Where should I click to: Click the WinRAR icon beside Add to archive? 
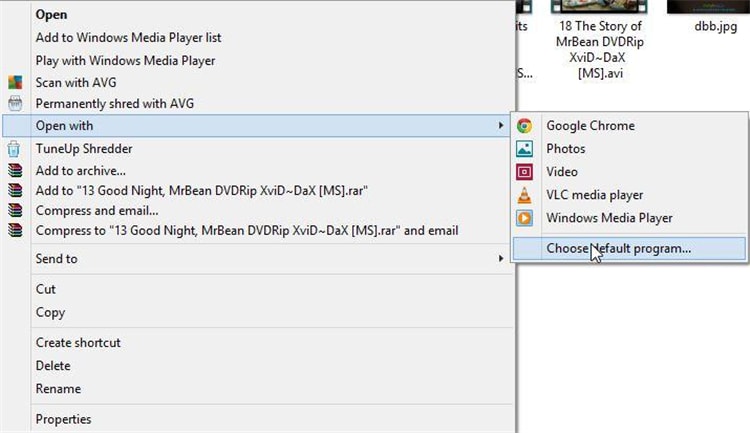(x=15, y=170)
